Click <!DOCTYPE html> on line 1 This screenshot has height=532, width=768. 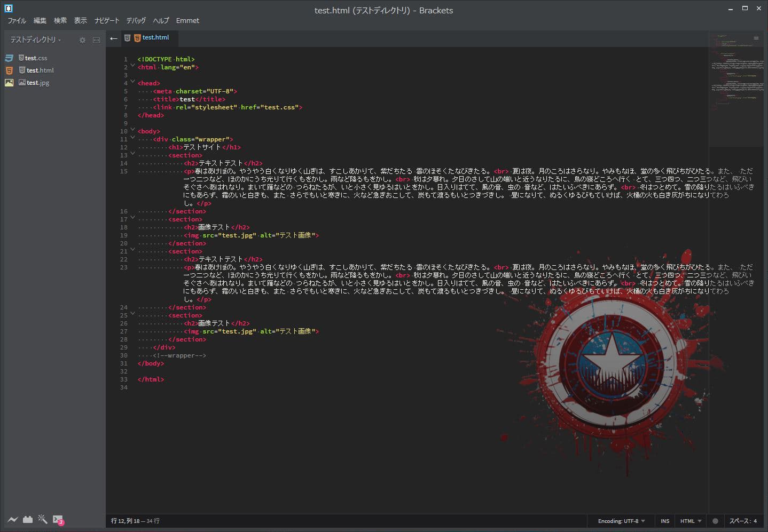(x=166, y=59)
